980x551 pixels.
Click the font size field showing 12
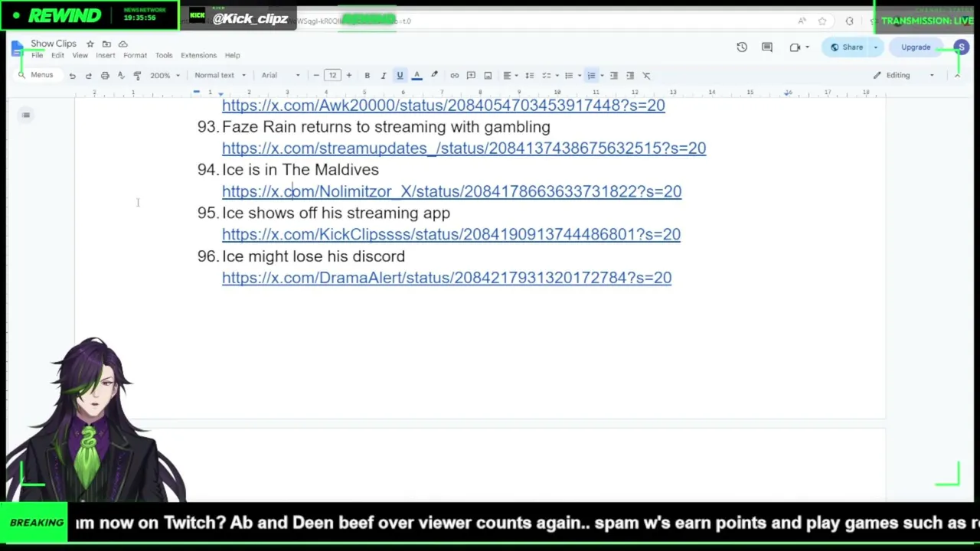[332, 75]
